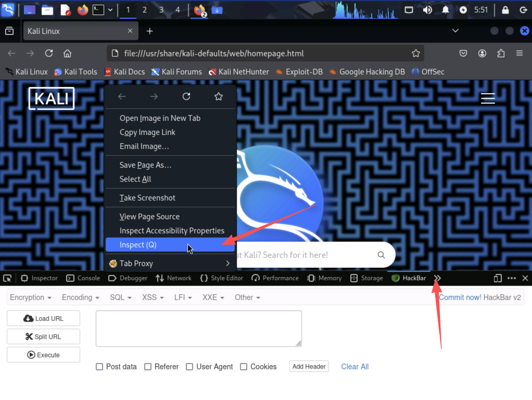Click the Execute button in HackBar
The image size is (532, 400).
click(43, 355)
